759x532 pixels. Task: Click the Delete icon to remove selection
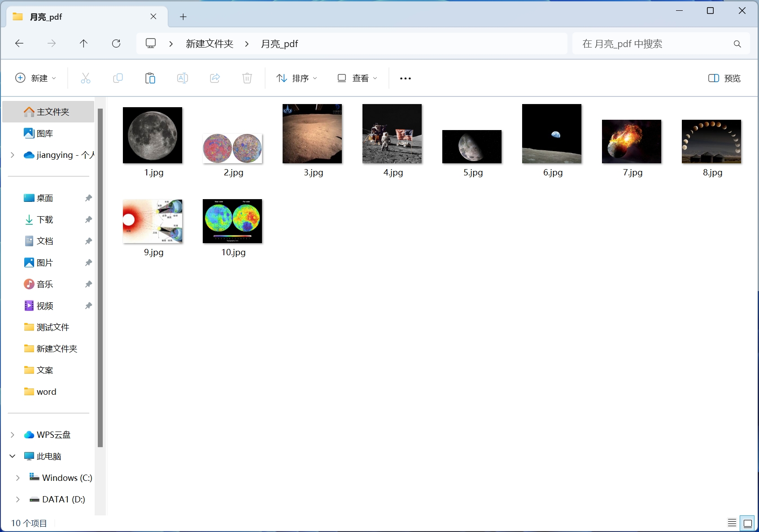(247, 78)
